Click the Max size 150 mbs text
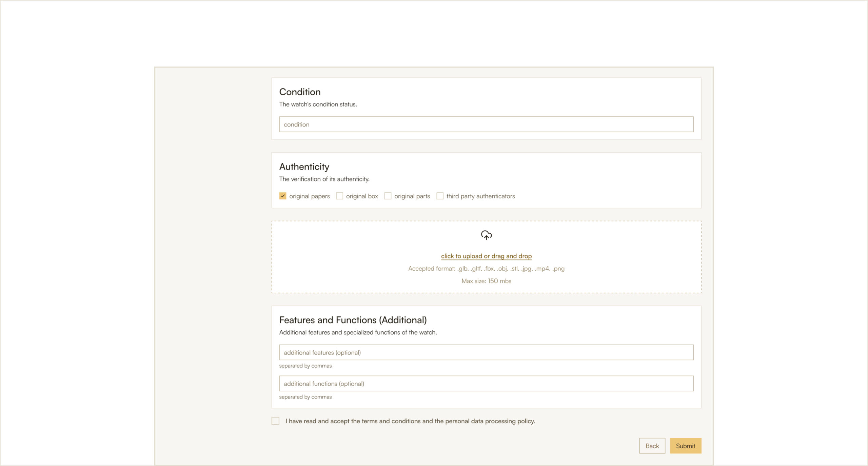The image size is (868, 466). tap(486, 281)
